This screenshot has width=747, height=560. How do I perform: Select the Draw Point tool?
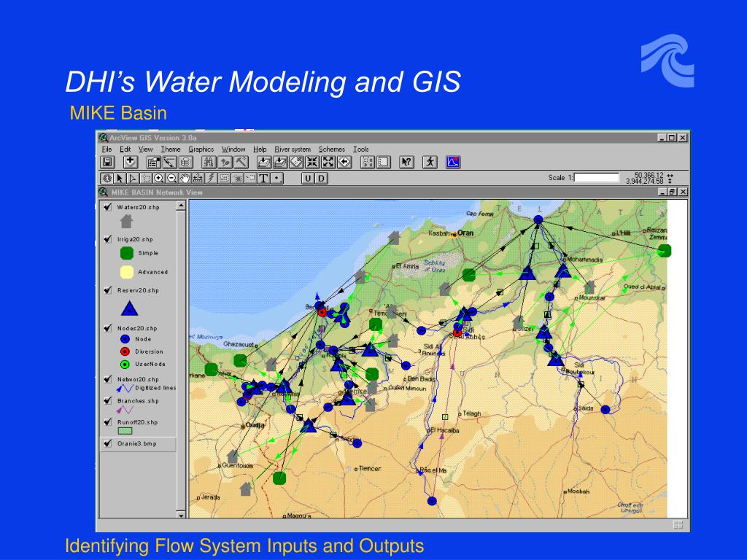pos(276,179)
